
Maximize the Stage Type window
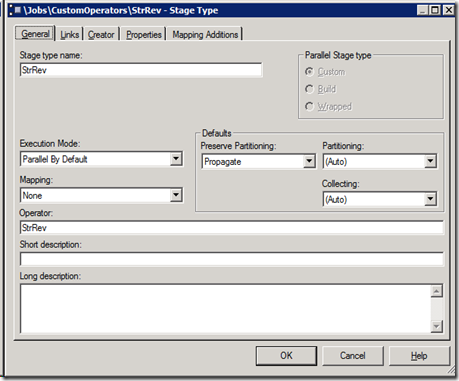click(435, 10)
